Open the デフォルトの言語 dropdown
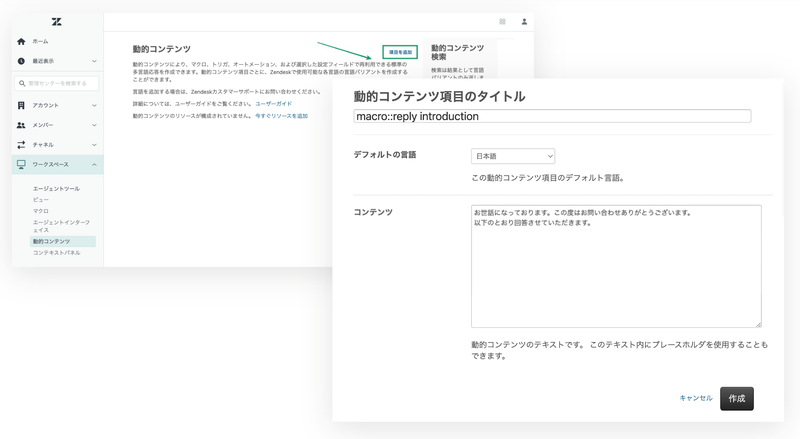The height and width of the screenshot is (439, 800). click(513, 156)
